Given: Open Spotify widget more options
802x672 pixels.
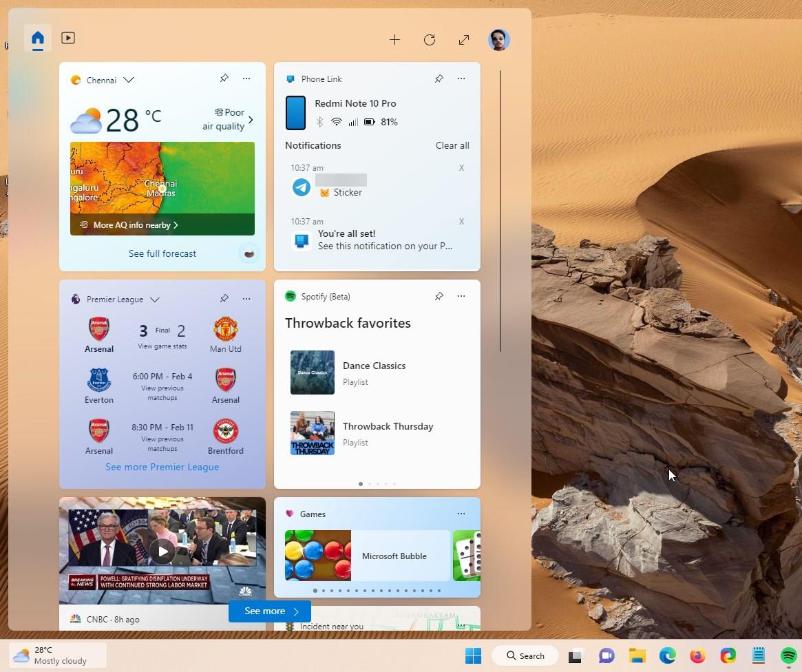Looking at the screenshot, I should [461, 296].
